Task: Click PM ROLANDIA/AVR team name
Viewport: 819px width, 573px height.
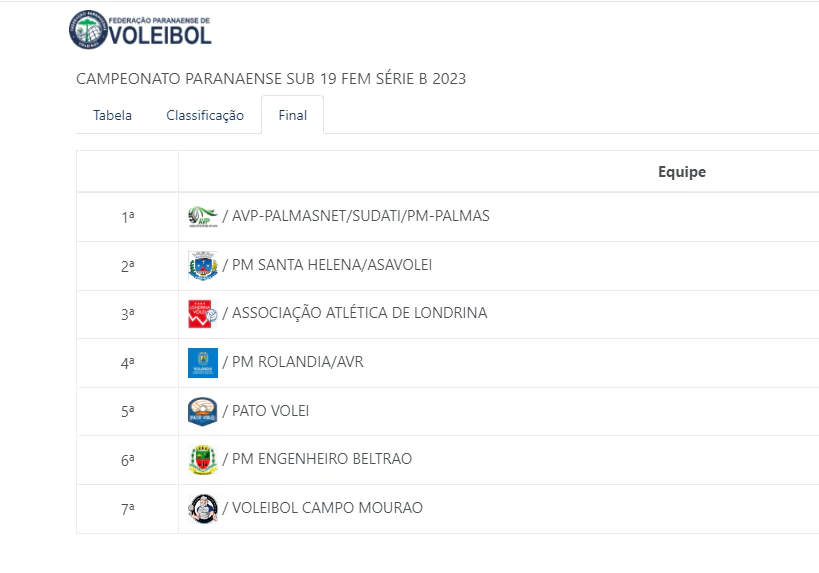Action: 297,362
